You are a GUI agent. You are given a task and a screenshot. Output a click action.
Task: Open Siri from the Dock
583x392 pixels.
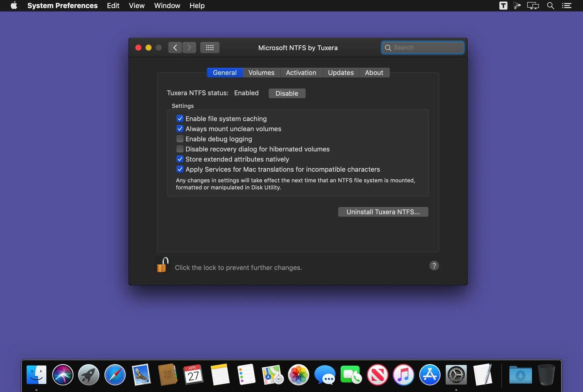tap(63, 374)
